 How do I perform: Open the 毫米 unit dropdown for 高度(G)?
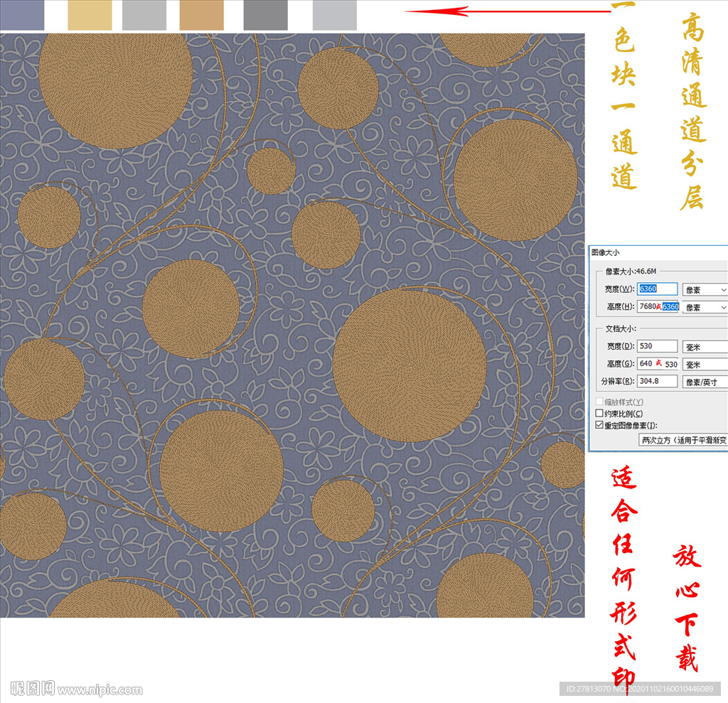(705, 365)
